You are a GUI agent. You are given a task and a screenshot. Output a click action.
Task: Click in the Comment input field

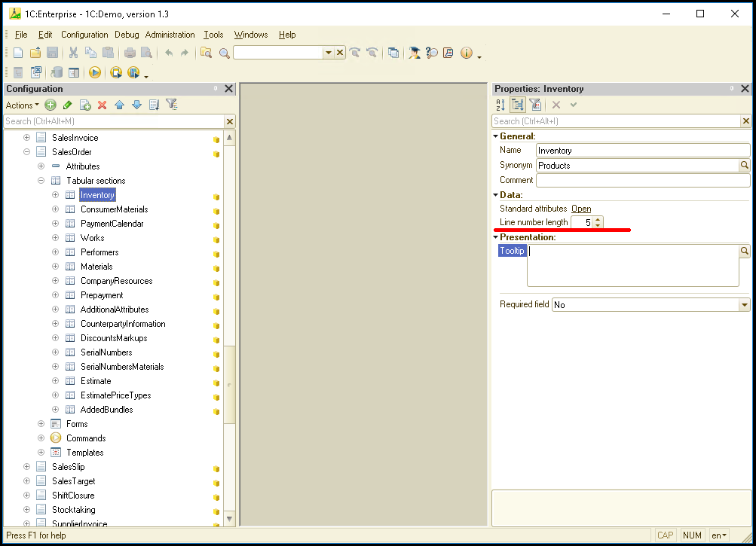(x=643, y=180)
